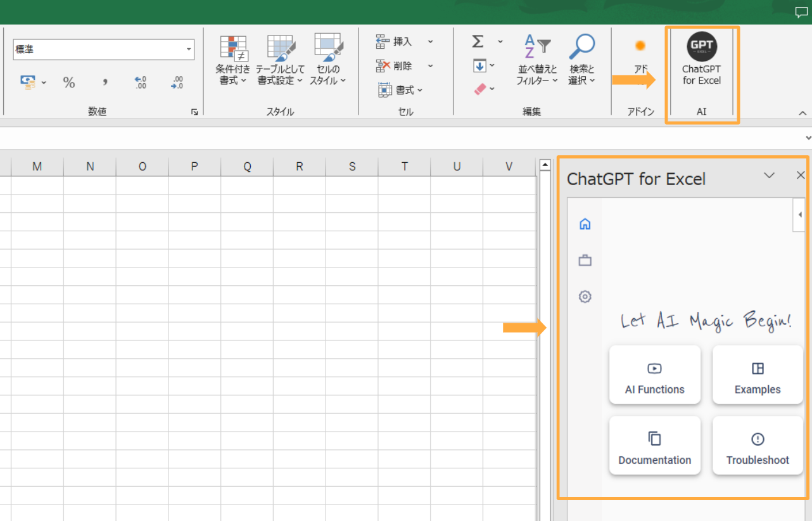
Task: Select the Home icon in ChatGPT sidebar
Action: point(585,224)
